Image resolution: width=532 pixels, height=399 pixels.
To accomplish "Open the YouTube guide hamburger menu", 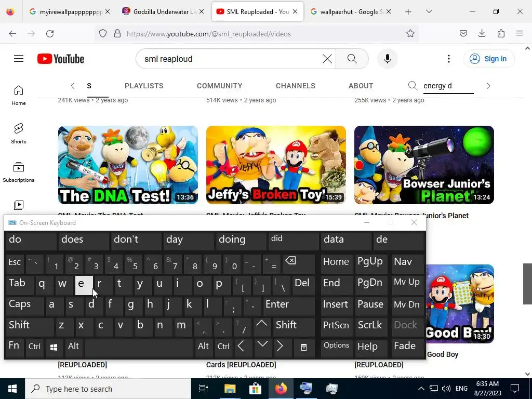I will 19,59.
